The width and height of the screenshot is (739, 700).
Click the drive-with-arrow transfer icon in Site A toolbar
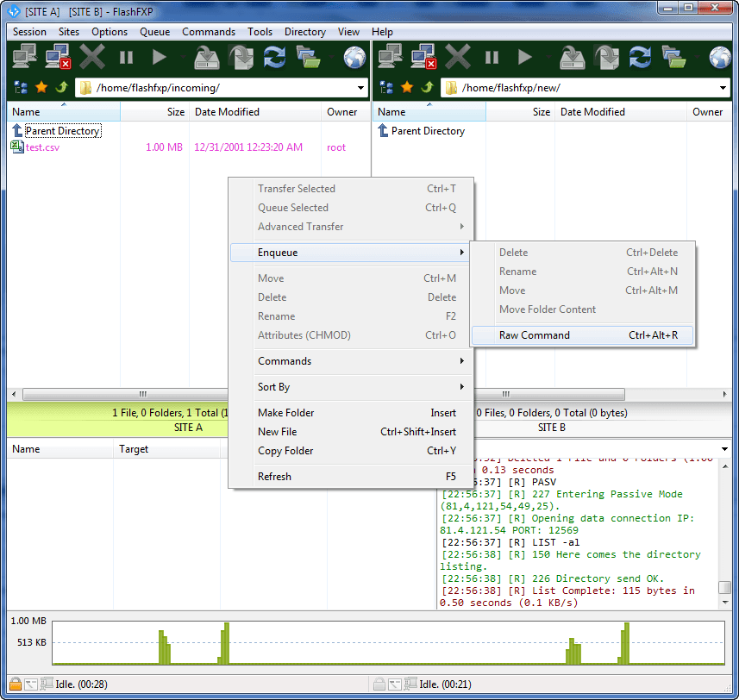(207, 57)
